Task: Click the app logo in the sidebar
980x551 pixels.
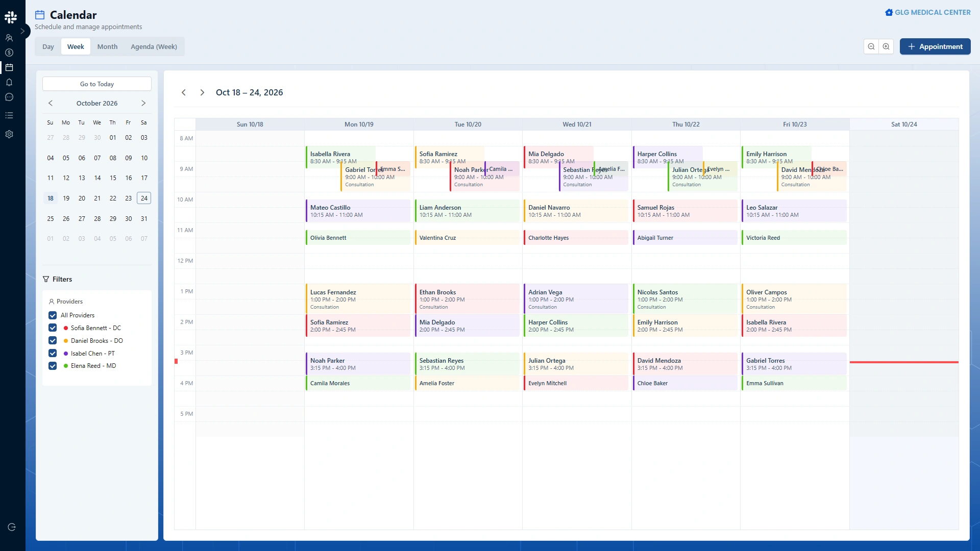Action: click(x=11, y=17)
